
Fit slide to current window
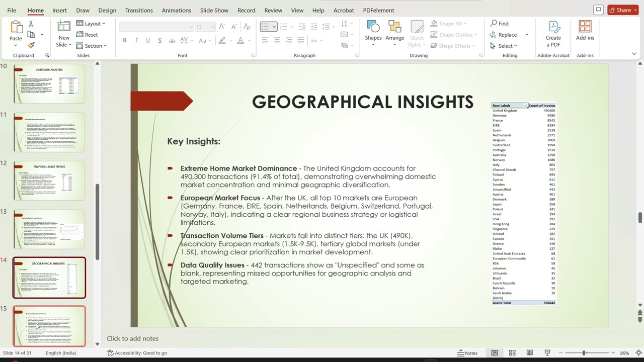639,353
